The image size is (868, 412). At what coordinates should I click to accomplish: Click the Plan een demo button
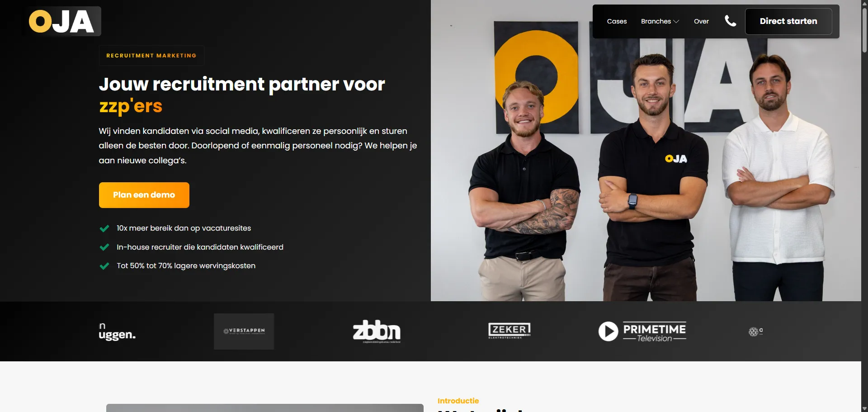[144, 195]
